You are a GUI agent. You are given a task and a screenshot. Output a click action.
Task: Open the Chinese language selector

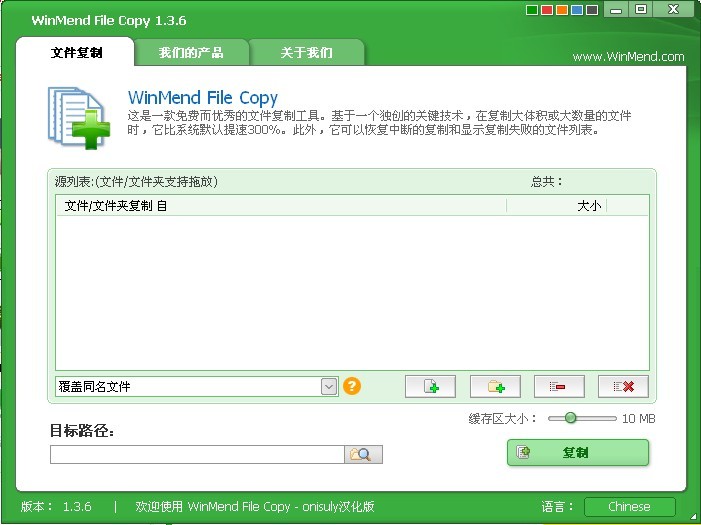629,507
